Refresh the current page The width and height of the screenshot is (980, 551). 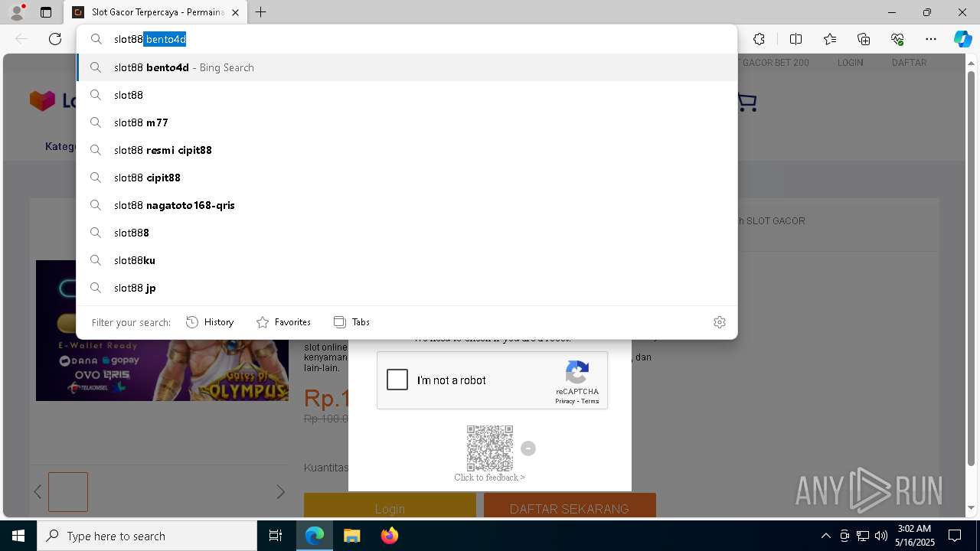click(55, 39)
